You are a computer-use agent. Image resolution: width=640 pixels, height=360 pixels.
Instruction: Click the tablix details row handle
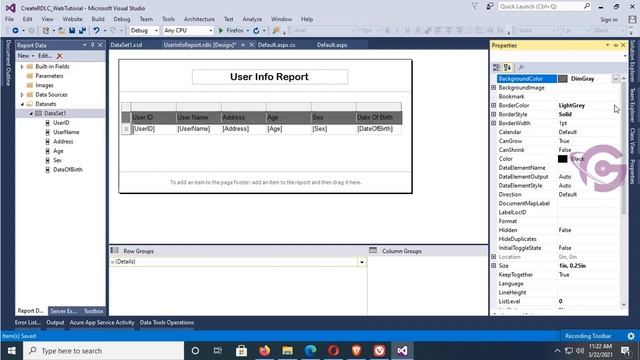coord(126,129)
